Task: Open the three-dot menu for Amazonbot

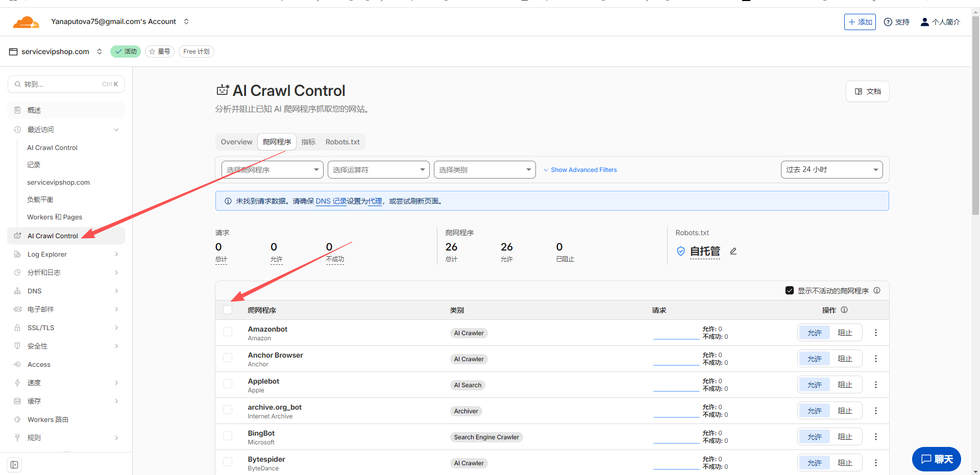Action: point(876,333)
